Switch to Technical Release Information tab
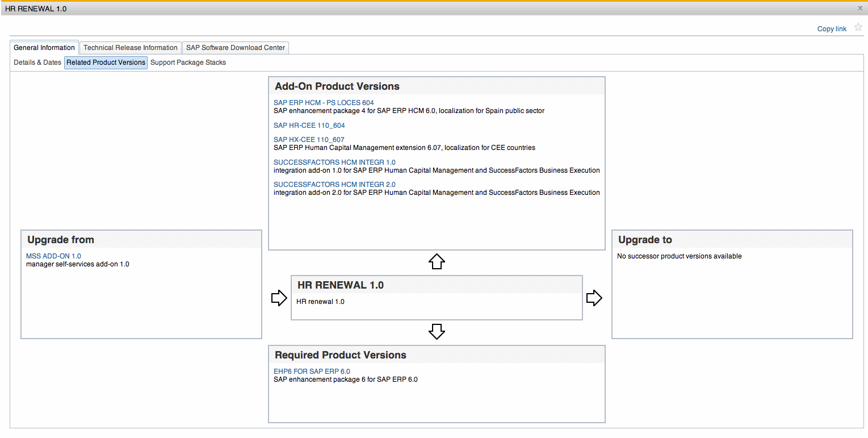The height and width of the screenshot is (438, 868). tap(131, 48)
